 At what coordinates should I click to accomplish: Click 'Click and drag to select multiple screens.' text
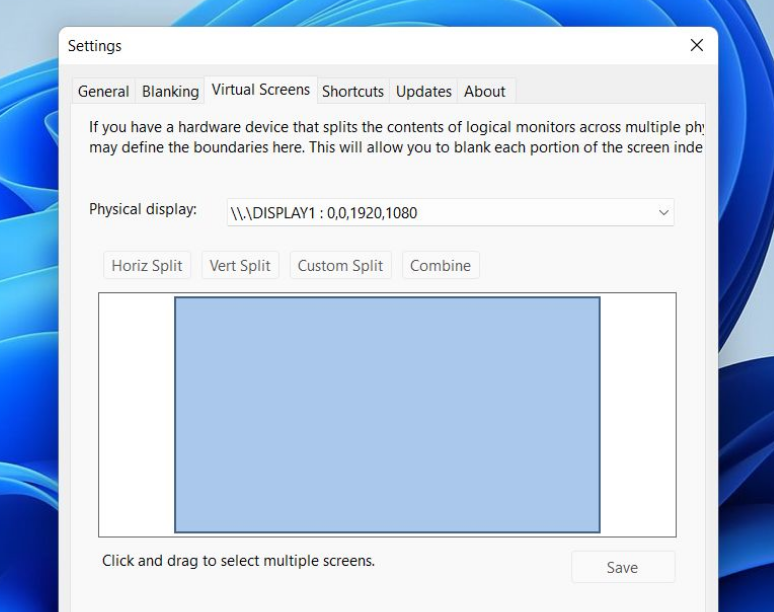238,561
